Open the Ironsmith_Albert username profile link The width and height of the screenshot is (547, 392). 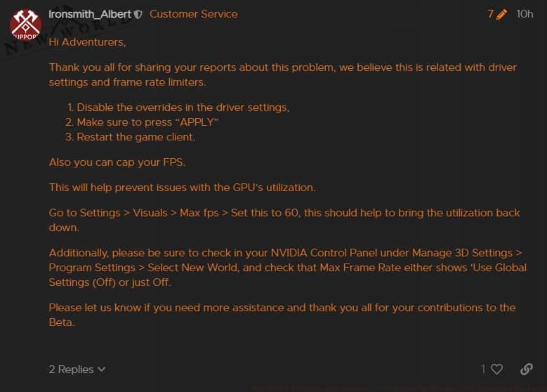click(x=90, y=14)
